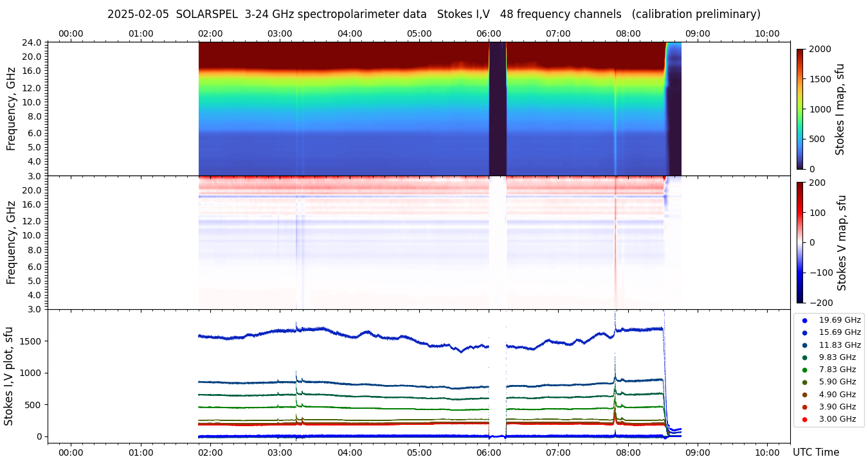
Task: Click the plot title text at top
Action: pyautogui.click(x=433, y=14)
